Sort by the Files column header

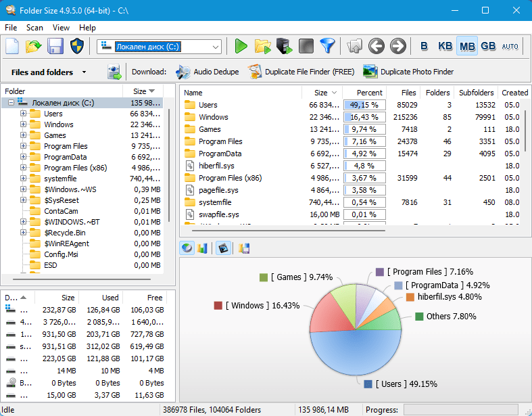(404, 93)
